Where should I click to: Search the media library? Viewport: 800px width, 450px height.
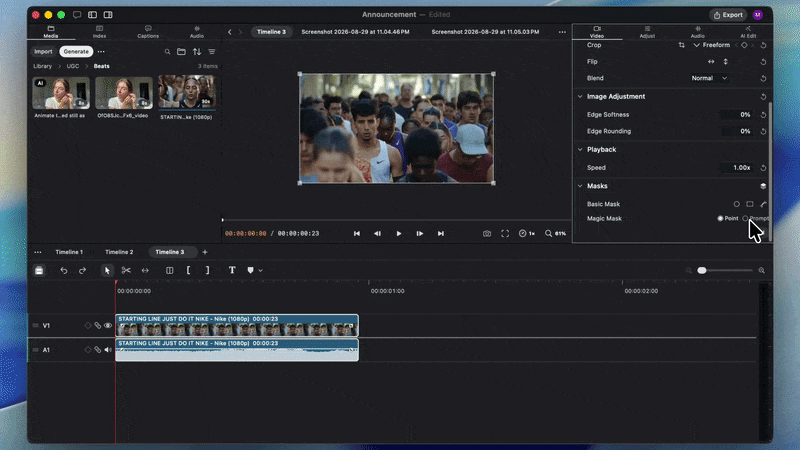[167, 52]
